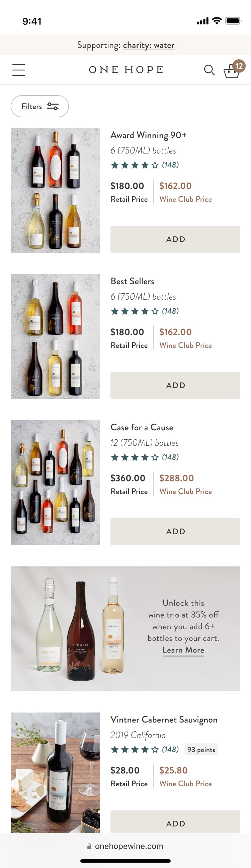Add Best Sellers pack to cart
The height and width of the screenshot is (868, 251).
pos(175,385)
